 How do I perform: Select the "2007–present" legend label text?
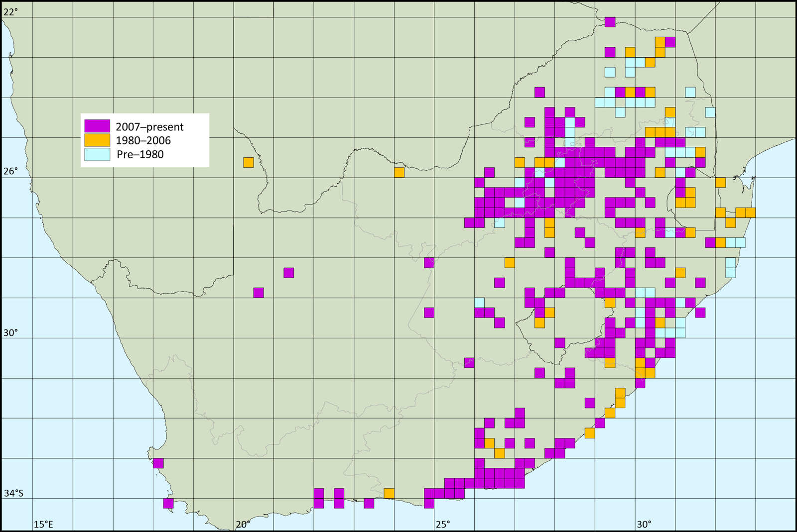tap(149, 127)
